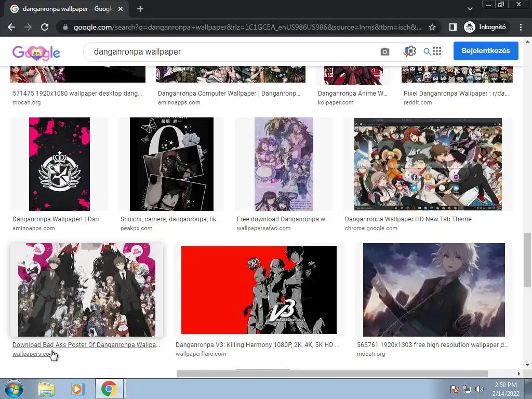Click the red Danganronpa V3 thumbnail

point(259,290)
